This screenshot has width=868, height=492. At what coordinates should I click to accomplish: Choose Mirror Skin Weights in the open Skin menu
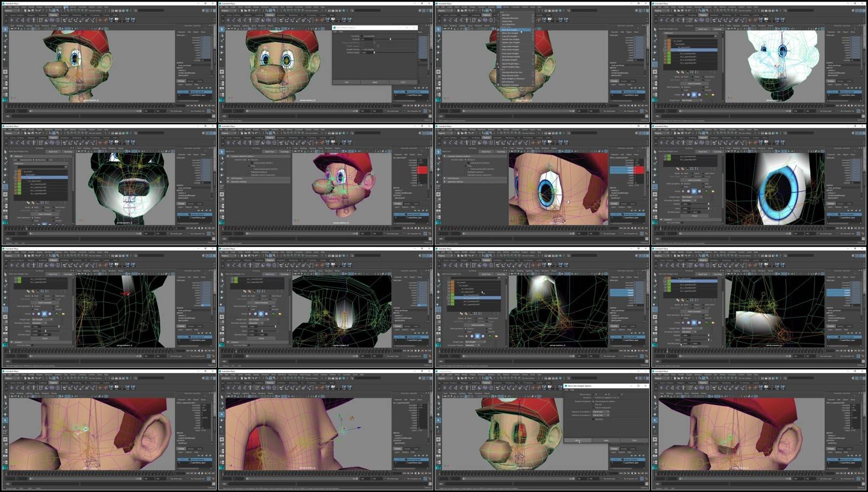510,33
